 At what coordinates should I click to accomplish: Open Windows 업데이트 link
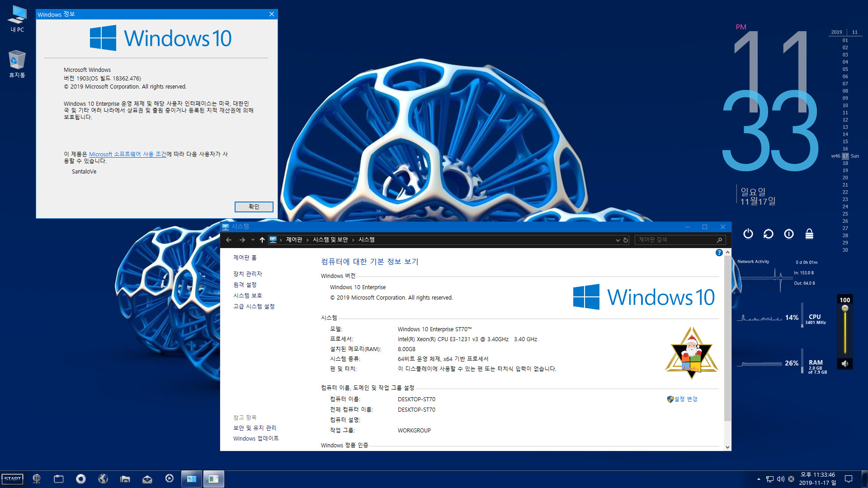pos(256,438)
